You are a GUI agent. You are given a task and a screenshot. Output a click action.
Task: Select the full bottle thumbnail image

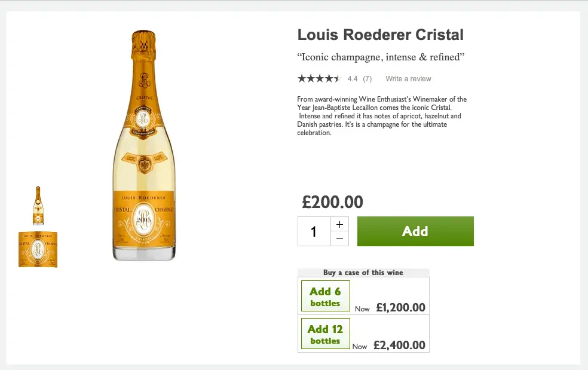tap(38, 206)
